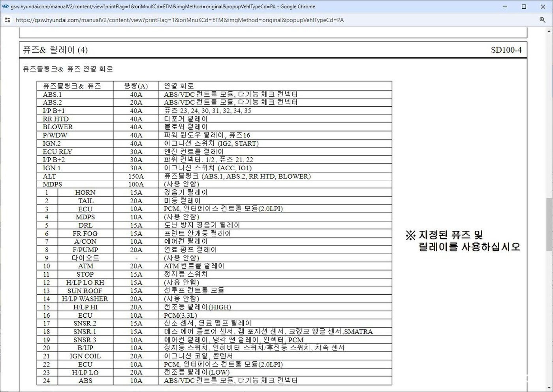Click the IGN COIL fuse label
This screenshot has width=553, height=392.
85,356
